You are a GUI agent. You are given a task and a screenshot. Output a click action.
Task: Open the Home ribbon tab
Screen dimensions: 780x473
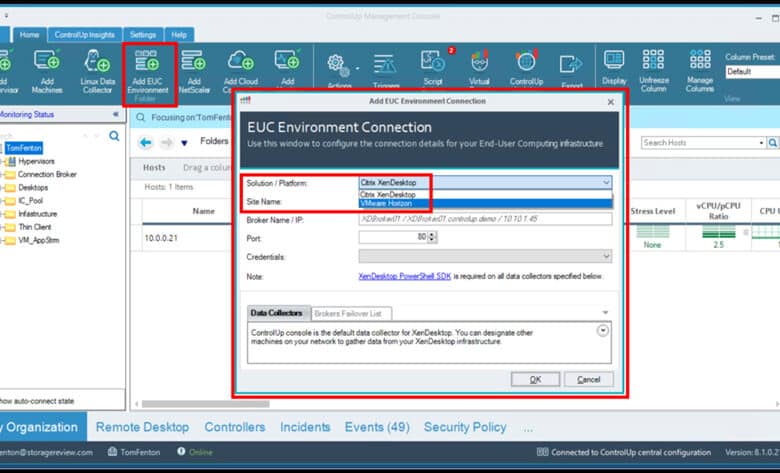(x=29, y=35)
